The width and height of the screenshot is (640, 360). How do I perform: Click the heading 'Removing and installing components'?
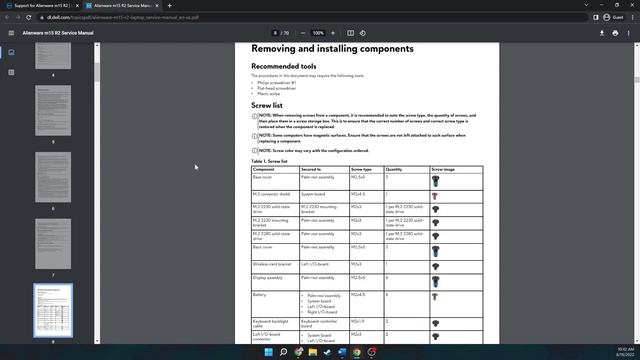[332, 49]
